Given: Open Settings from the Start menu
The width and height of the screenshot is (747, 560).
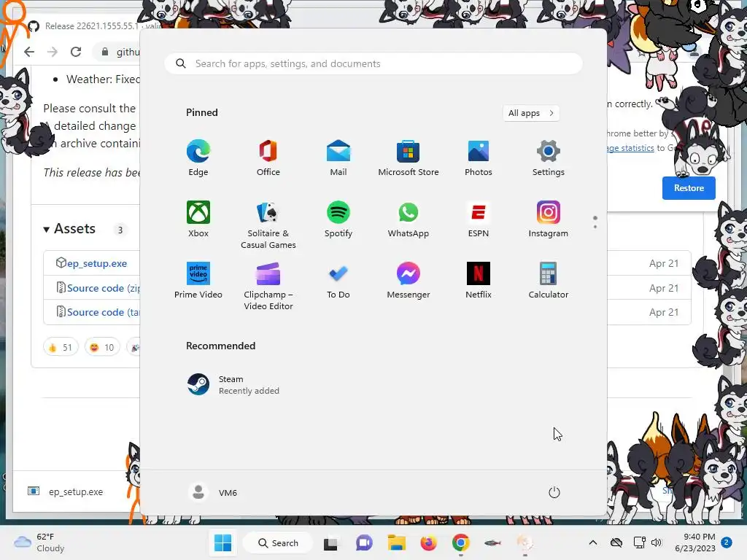Looking at the screenshot, I should click(549, 158).
